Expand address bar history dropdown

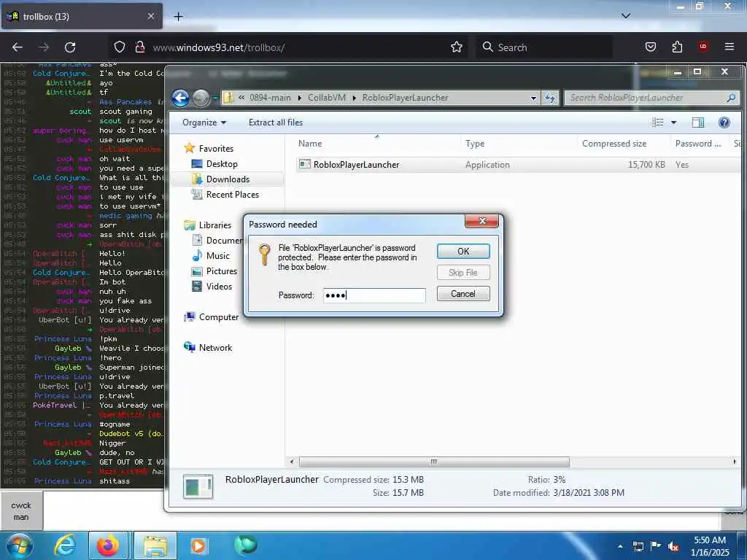pos(533,98)
